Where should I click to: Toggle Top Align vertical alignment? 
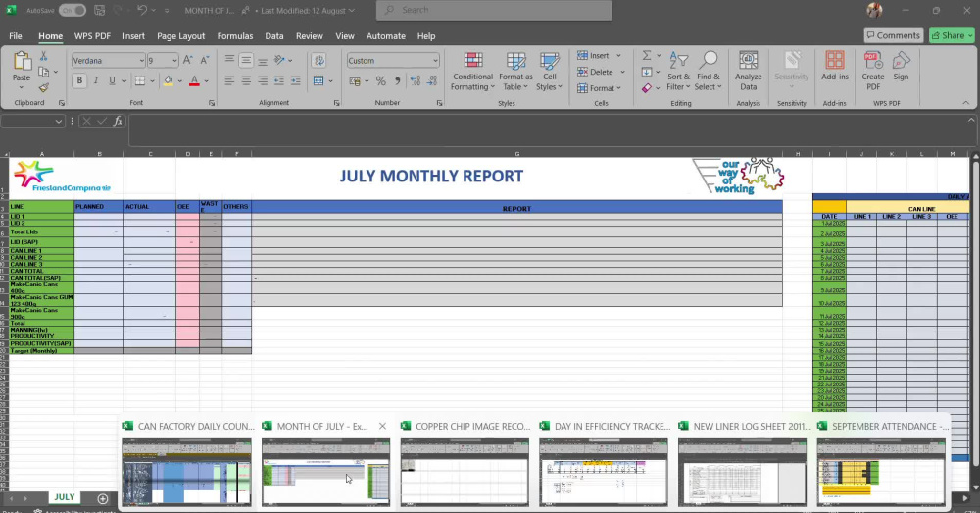229,60
